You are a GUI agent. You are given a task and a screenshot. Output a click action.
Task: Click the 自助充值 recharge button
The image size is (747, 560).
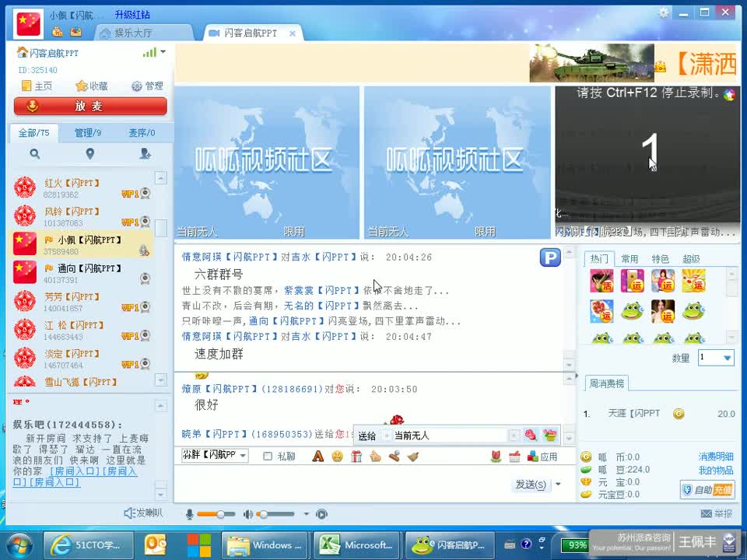[708, 489]
